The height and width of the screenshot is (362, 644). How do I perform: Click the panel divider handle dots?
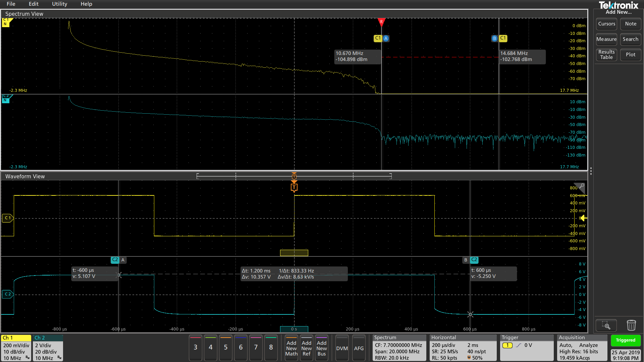[591, 171]
